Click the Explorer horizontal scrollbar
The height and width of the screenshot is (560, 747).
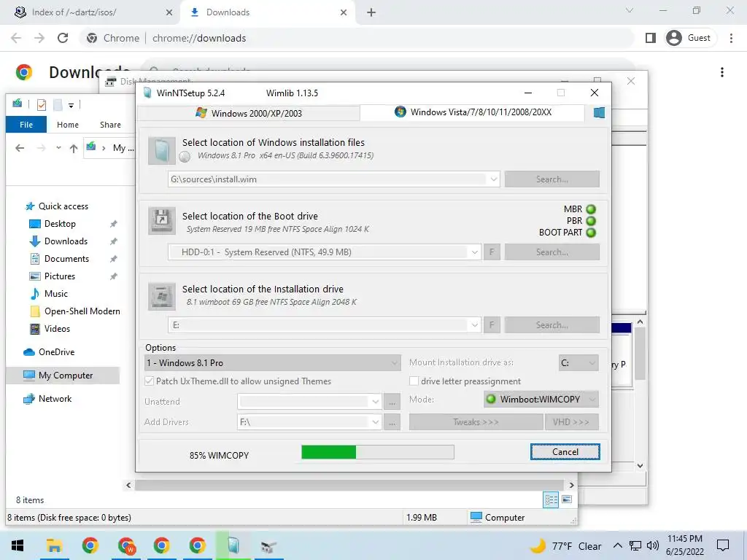(x=349, y=485)
